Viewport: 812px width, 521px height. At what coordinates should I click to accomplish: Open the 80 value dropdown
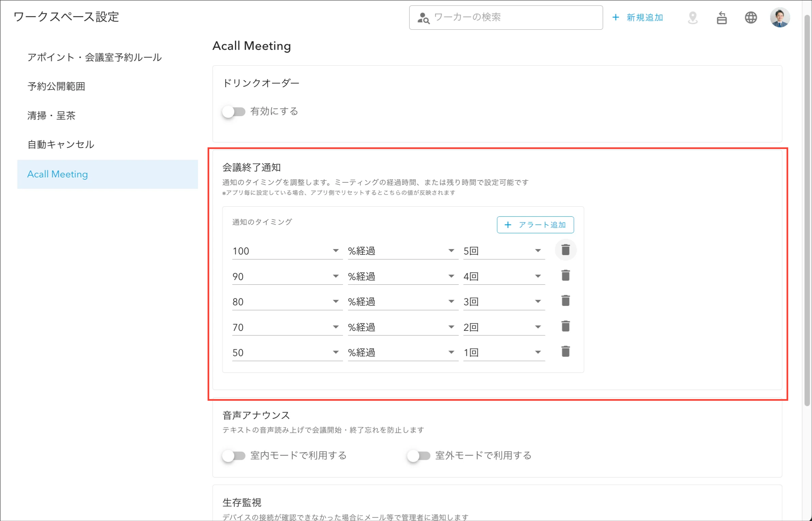click(x=287, y=302)
